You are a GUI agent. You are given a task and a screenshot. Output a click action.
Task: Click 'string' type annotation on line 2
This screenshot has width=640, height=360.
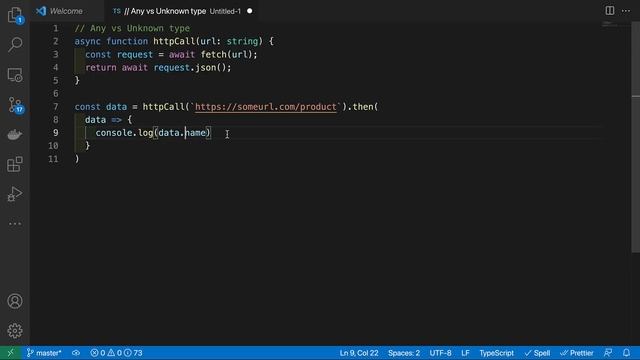[x=242, y=41]
